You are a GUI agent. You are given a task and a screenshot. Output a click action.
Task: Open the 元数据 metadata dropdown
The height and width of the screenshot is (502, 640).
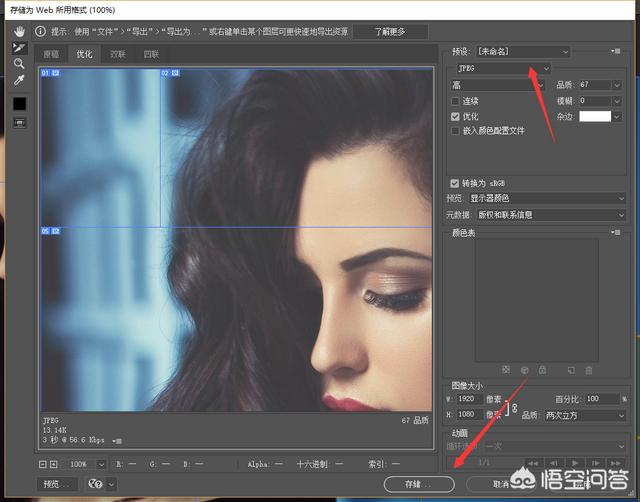551,215
